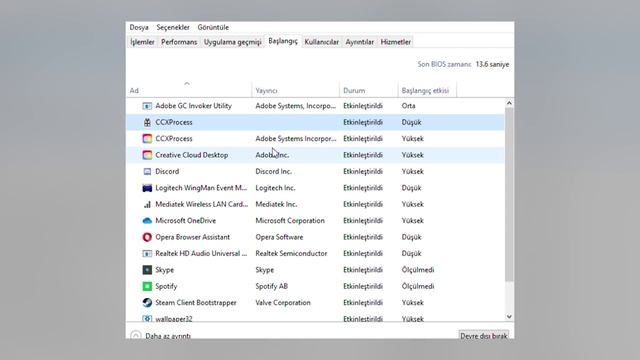Screen dimensions: 640x360
Task: Click the Steam Client Bootstrapper icon
Action: [147, 302]
